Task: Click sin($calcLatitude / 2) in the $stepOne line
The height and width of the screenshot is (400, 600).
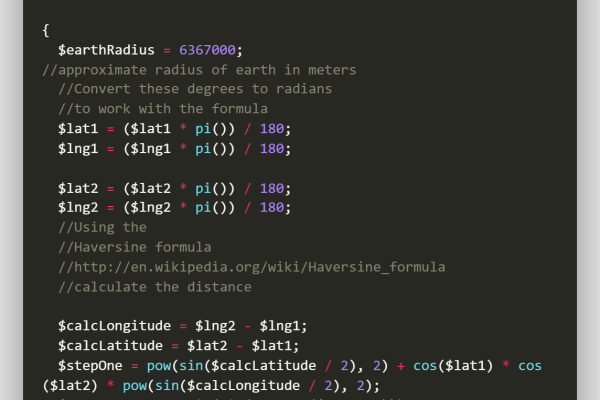Action: [x=273, y=366]
